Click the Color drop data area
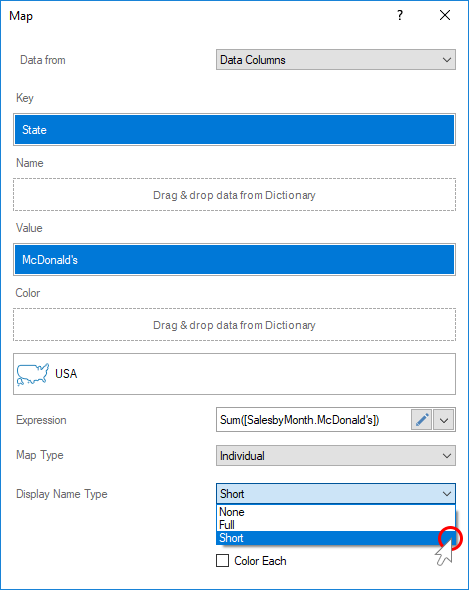The width and height of the screenshot is (469, 590). [234, 325]
